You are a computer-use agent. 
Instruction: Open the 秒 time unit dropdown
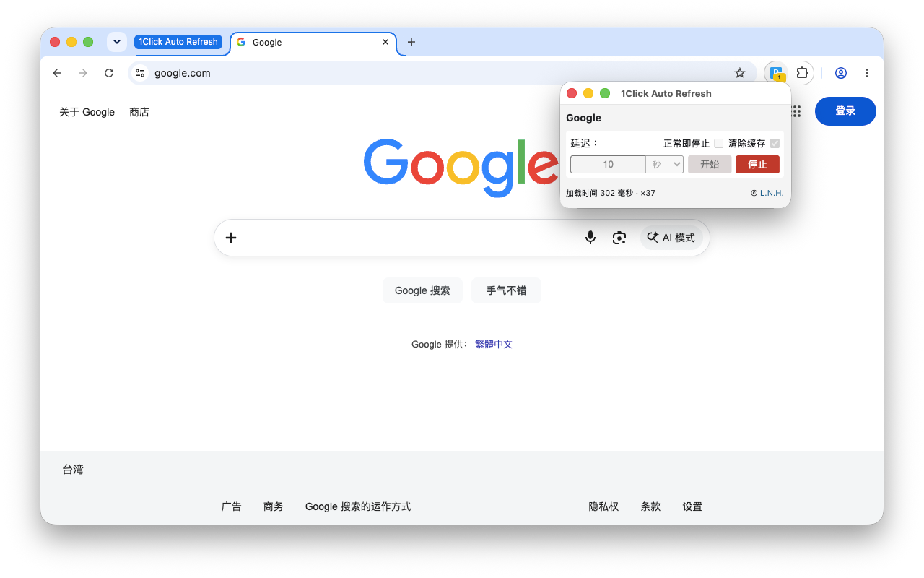coord(664,165)
